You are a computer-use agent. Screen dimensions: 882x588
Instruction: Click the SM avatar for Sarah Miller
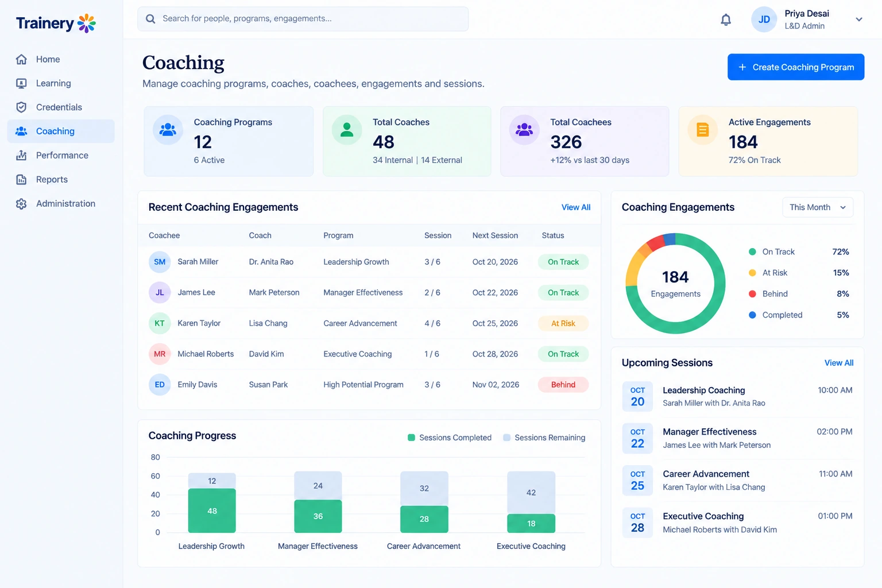coord(160,262)
